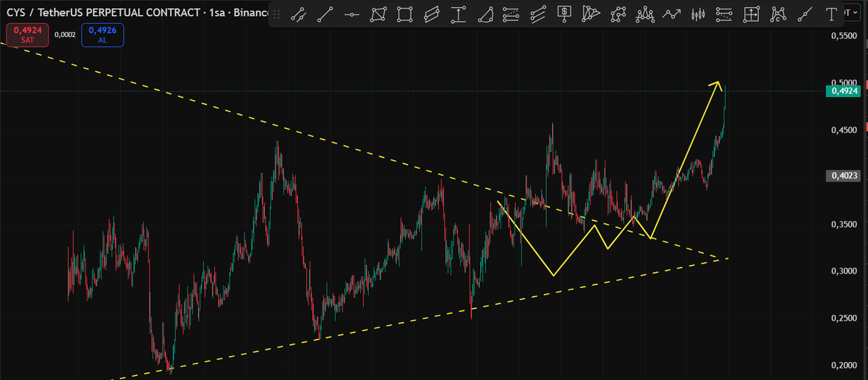Select the arc drawing tool
Screen dimensions: 868x380
click(485, 14)
